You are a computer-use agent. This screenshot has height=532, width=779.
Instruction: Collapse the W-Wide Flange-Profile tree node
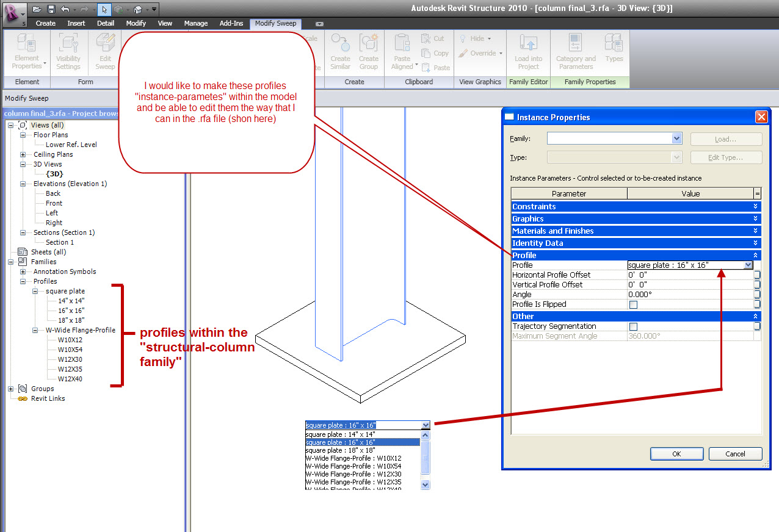(x=35, y=330)
